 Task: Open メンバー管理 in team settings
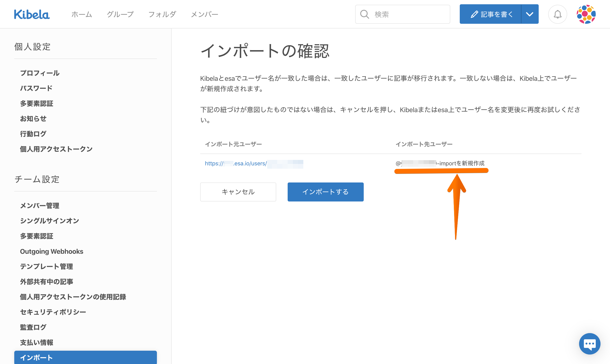pos(39,206)
